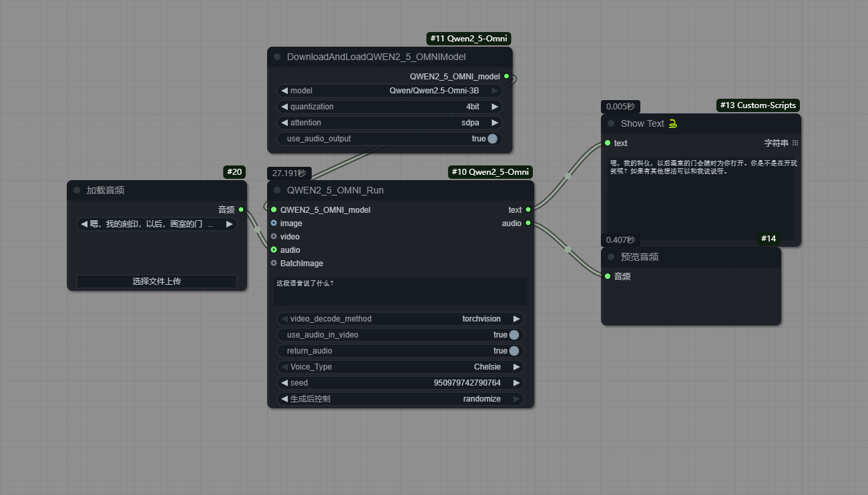Click the image input port on Run node
The height and width of the screenshot is (495, 868).
pos(274,223)
